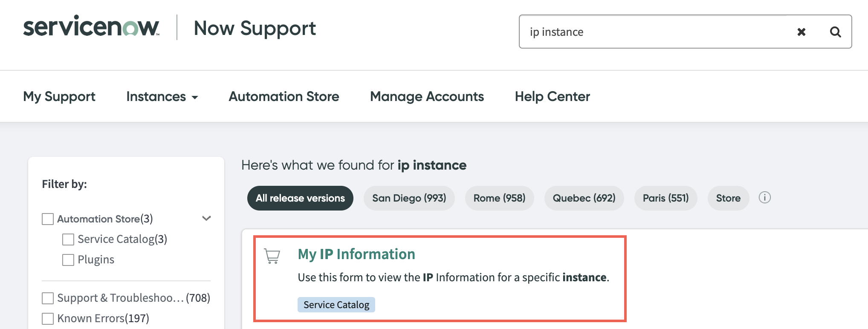The image size is (868, 329).
Task: Go to the Automation Store menu
Action: (x=284, y=97)
